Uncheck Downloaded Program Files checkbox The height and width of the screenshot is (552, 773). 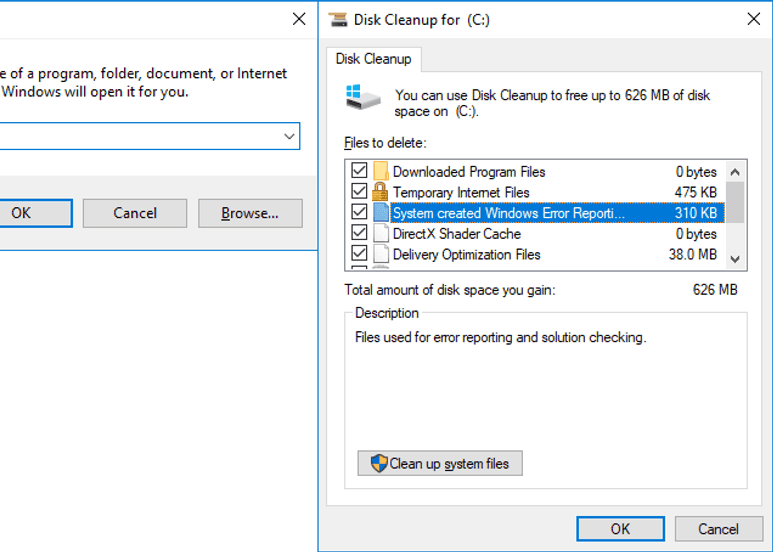click(x=359, y=171)
